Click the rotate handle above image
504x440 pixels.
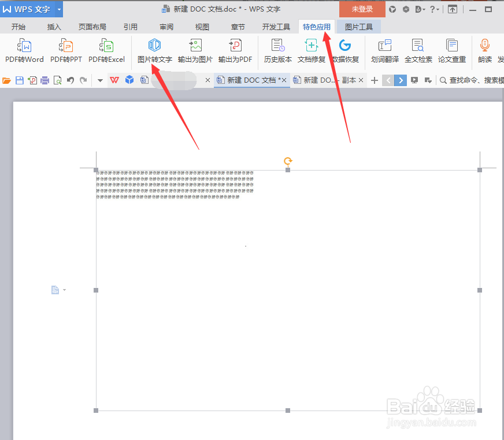click(288, 161)
